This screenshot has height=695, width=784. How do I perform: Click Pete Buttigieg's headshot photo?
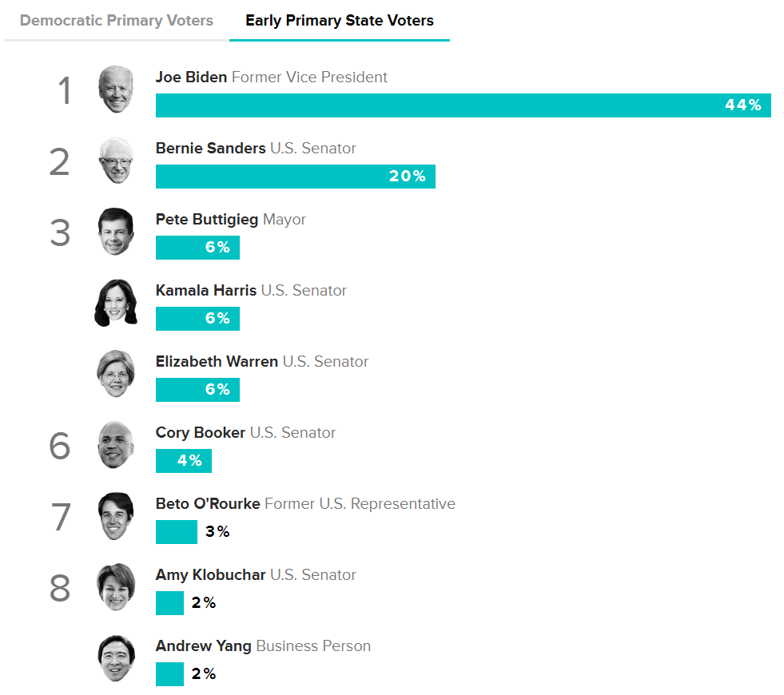pyautogui.click(x=116, y=232)
